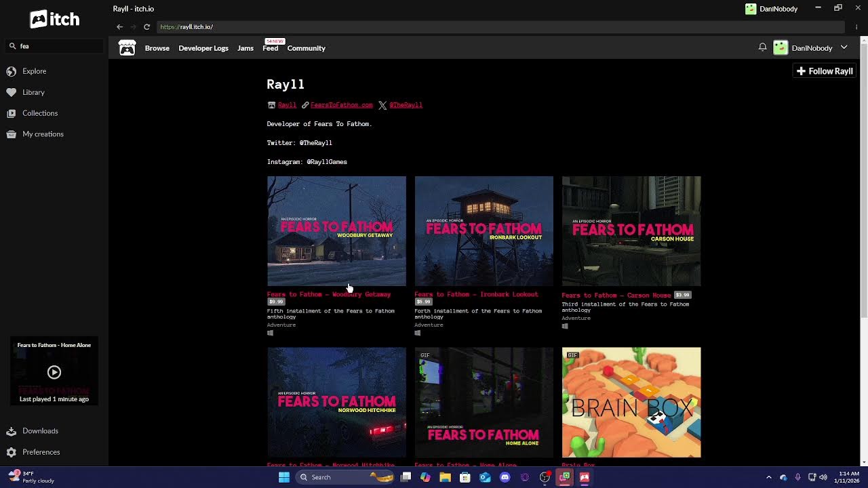Click the itch logo in the sidebar
The width and height of the screenshot is (868, 488).
click(x=54, y=20)
